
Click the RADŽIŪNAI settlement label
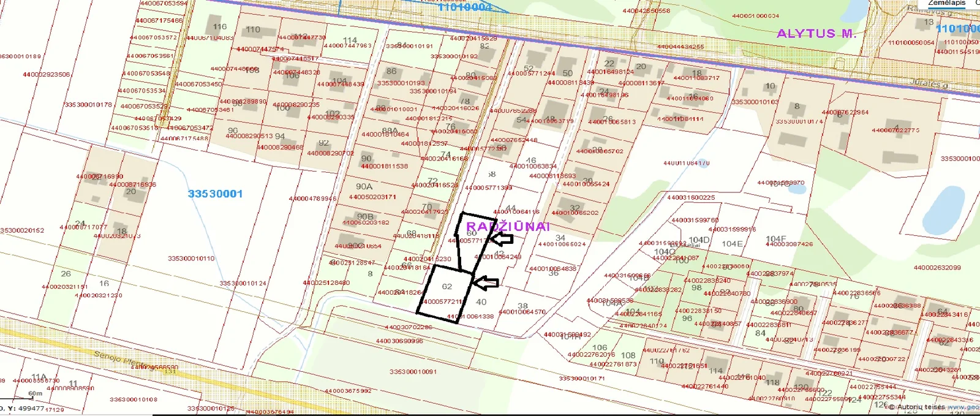click(x=508, y=227)
